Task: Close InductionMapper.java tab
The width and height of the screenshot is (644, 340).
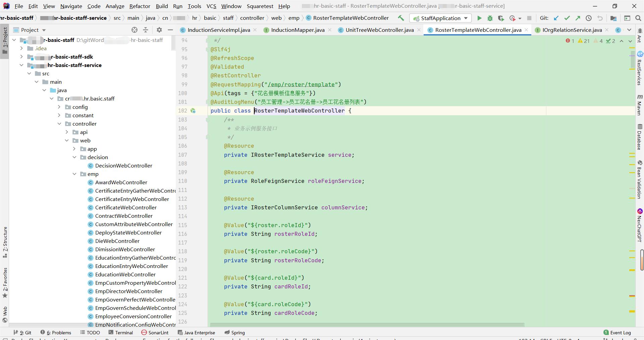Action: click(x=330, y=30)
